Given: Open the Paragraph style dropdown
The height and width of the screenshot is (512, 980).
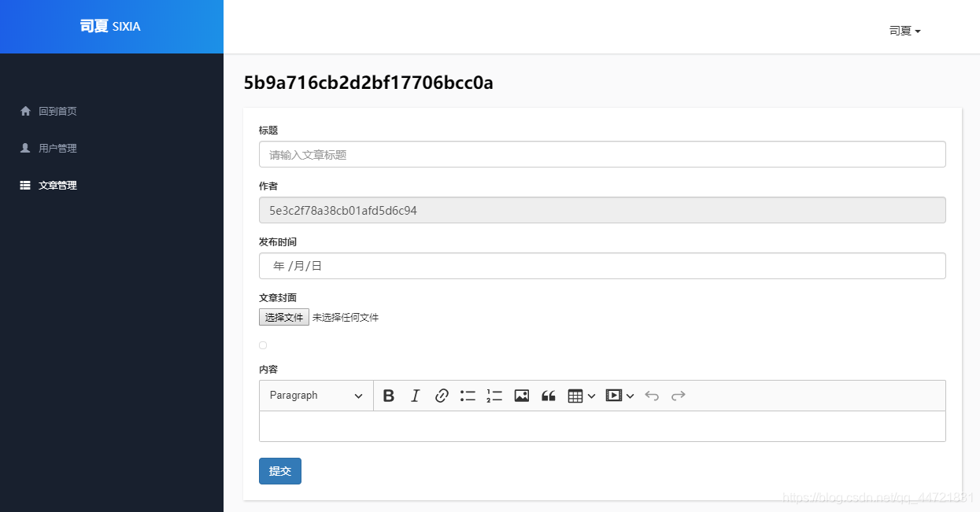Looking at the screenshot, I should click(x=315, y=396).
